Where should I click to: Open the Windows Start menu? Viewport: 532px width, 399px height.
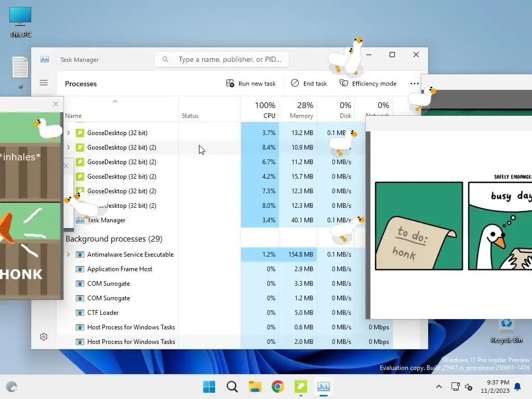coord(209,387)
